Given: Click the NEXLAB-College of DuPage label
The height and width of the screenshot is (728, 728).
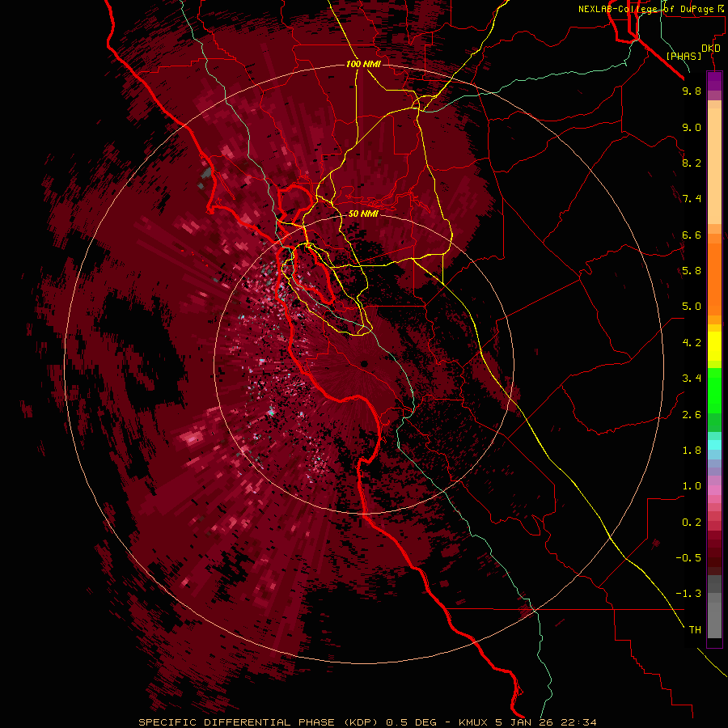Looking at the screenshot, I should [645, 9].
